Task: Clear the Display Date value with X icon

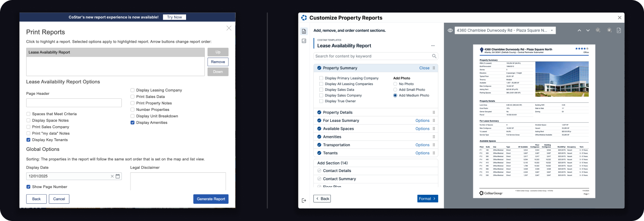Action: [x=112, y=176]
